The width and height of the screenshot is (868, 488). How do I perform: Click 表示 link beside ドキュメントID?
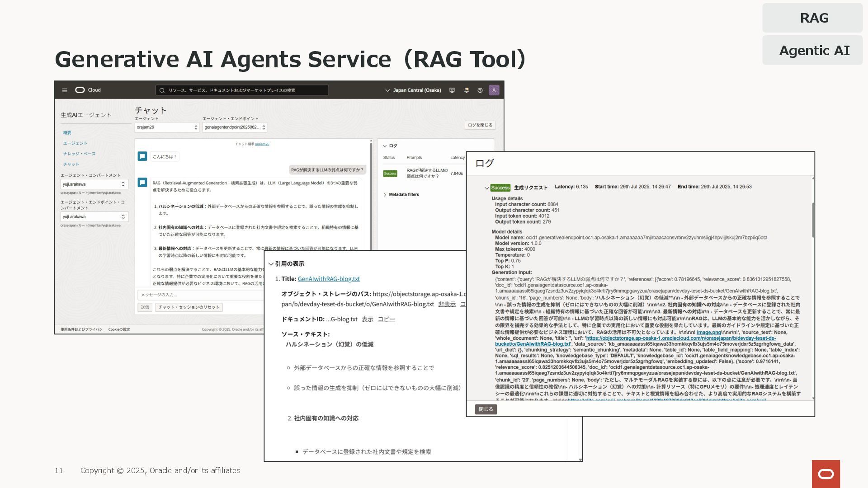368,319
